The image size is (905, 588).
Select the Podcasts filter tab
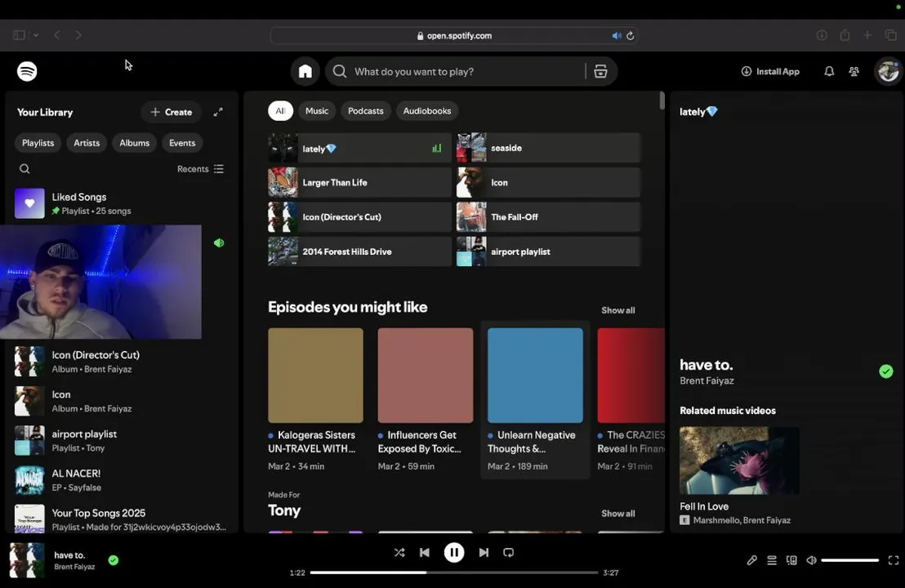[x=365, y=111]
